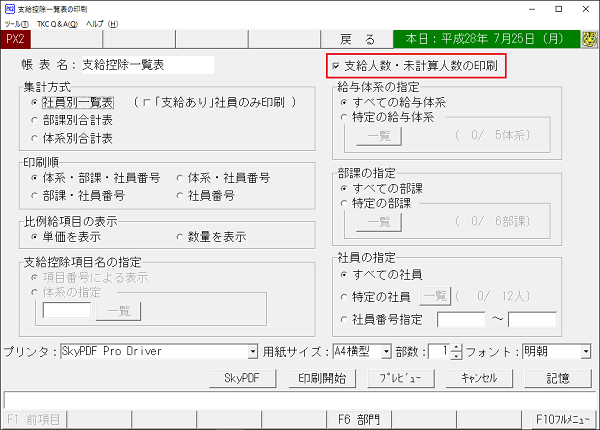Choose 部課・社員番号 print order
Screen dimensions: 600x430
(34, 196)
